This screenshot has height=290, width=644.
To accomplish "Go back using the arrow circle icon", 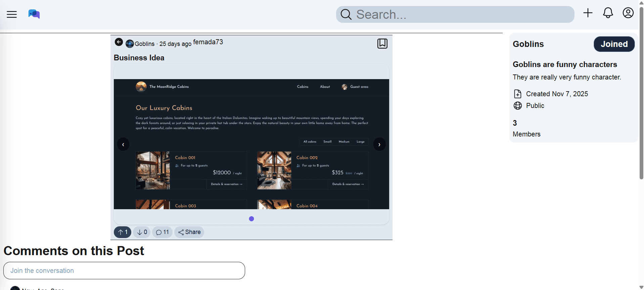I will point(119,42).
